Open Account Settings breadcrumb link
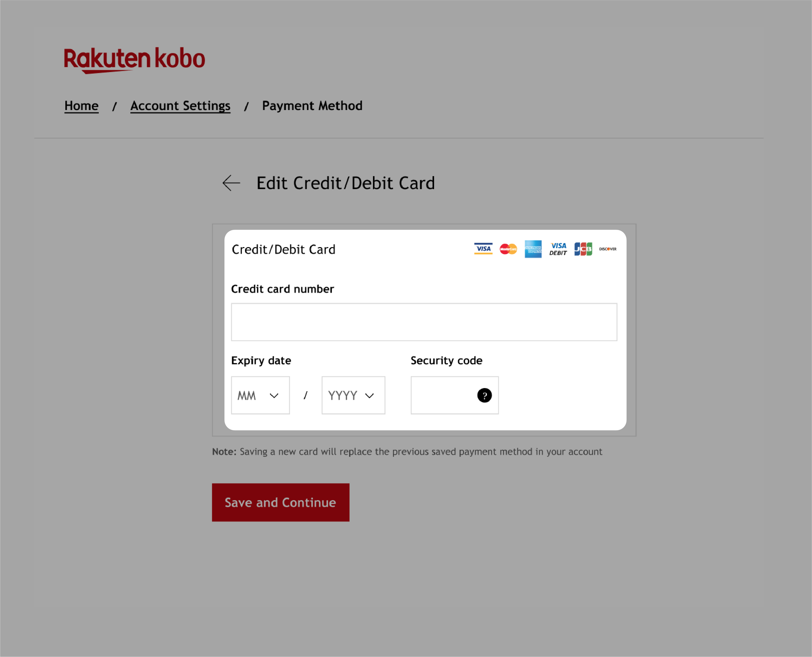812x657 pixels. (x=180, y=105)
